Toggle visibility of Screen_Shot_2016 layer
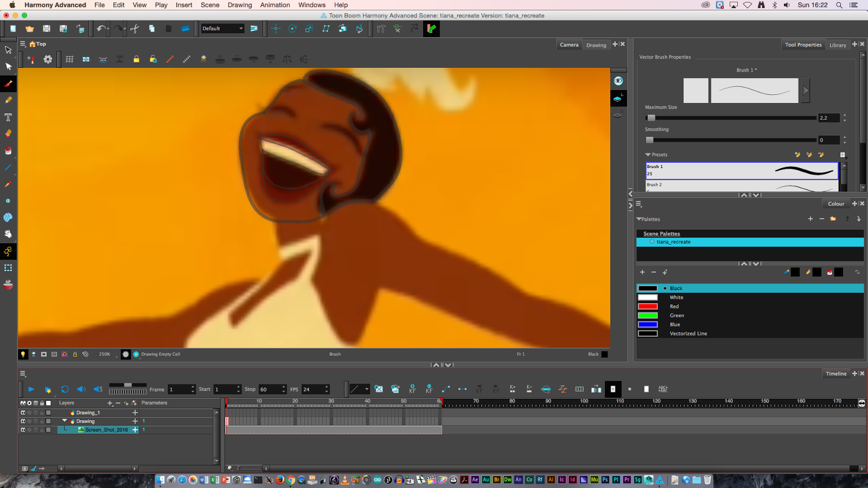Screen dimensions: 868x488 [x=23, y=430]
